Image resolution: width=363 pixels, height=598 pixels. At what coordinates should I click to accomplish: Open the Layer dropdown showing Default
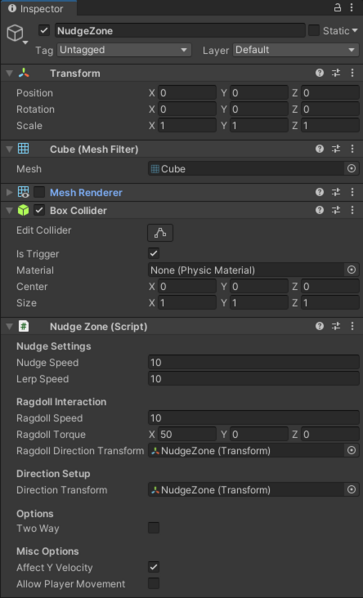[x=296, y=50]
